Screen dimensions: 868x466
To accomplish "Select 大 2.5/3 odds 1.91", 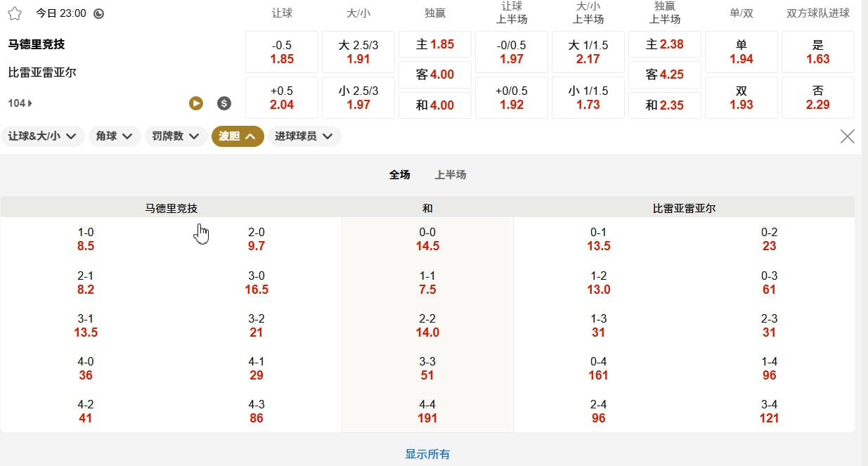I will pyautogui.click(x=358, y=52).
